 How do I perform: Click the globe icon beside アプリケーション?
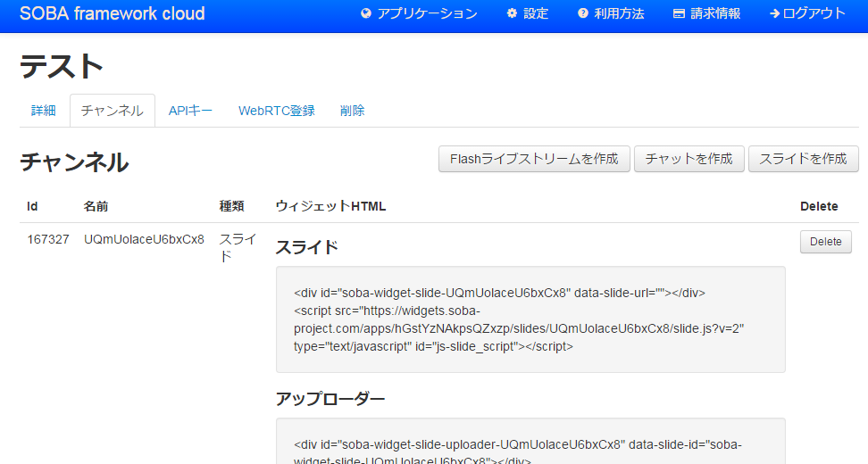point(366,13)
